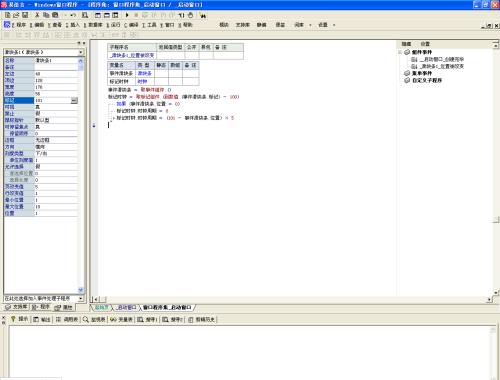
Task: Select the 名称 property row
Action: [41, 60]
